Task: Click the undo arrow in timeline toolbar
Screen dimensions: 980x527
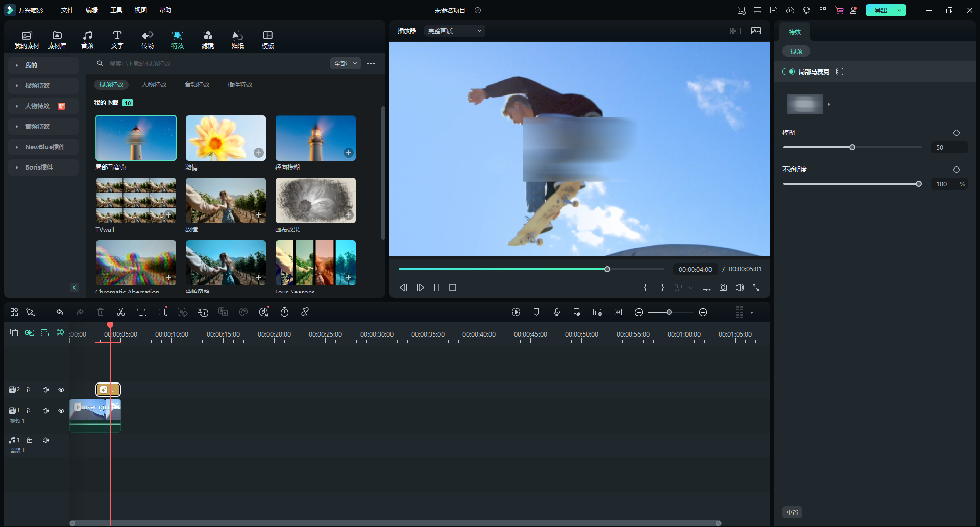Action: pyautogui.click(x=60, y=312)
